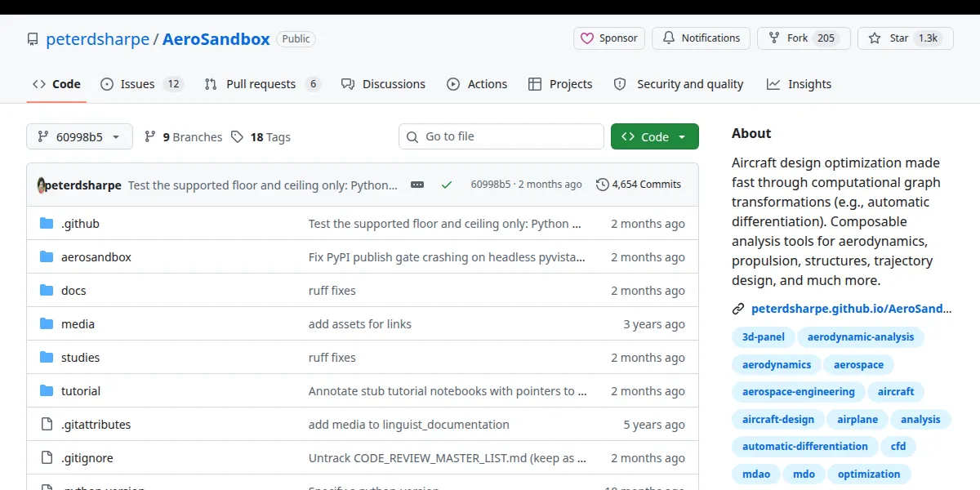The image size is (980, 490).
Task: Open commit 'Annotate stub tutorial notebooks' message
Action: [448, 391]
